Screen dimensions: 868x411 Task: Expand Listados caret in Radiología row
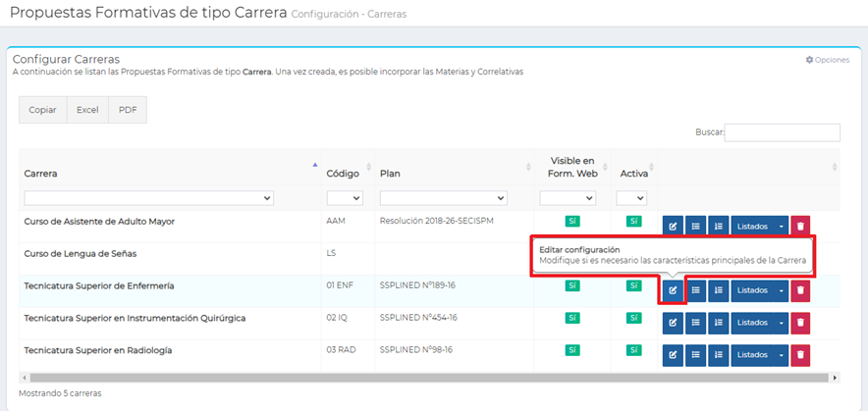point(781,355)
